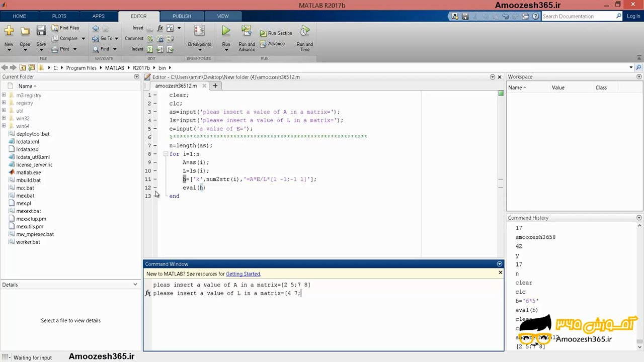This screenshot has height=362, width=644.
Task: Set a breakpoint on line 11
Action: tap(155, 179)
